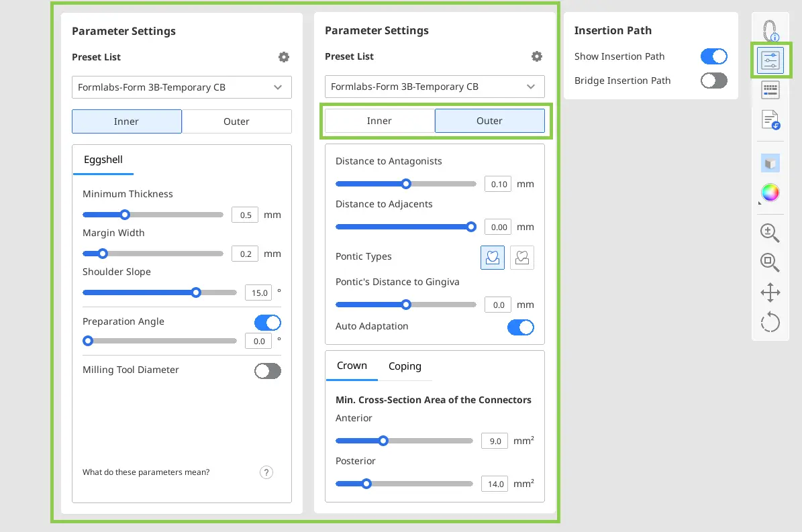The height and width of the screenshot is (532, 802).
Task: Click Distance to Adjacents slider handle
Action: pos(472,226)
